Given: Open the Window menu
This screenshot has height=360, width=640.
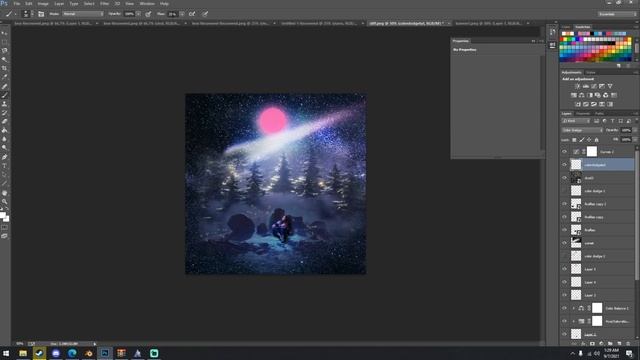Looking at the screenshot, I should click(x=147, y=4).
